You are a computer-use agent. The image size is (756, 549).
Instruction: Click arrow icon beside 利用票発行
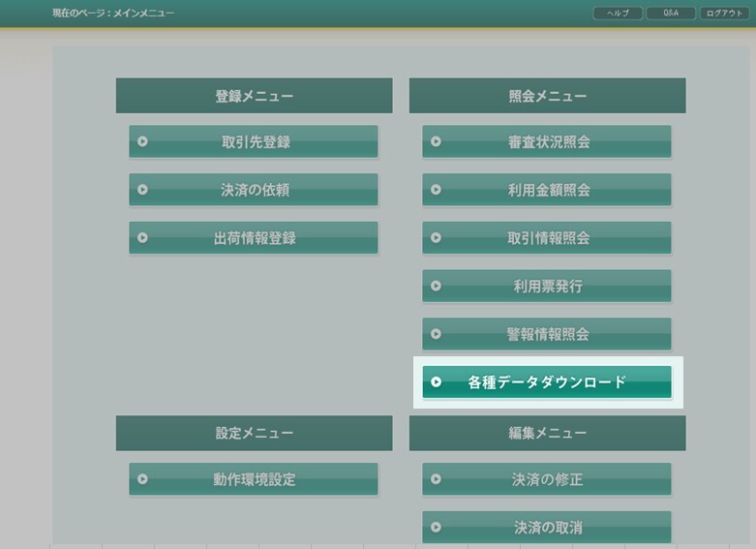[x=436, y=286]
